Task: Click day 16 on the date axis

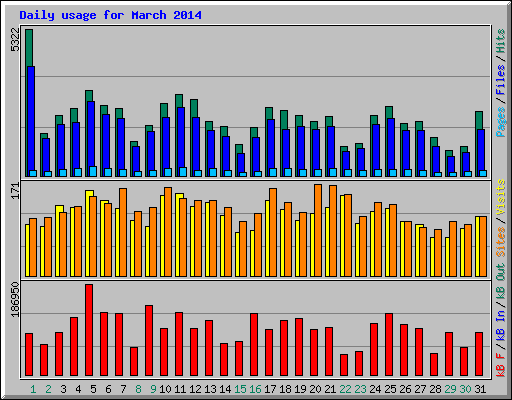Action: (255, 389)
